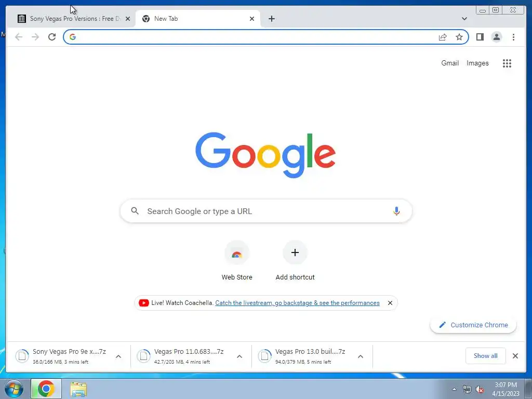This screenshot has height=399, width=532.
Task: Open the Chrome side panel
Action: [x=480, y=37]
